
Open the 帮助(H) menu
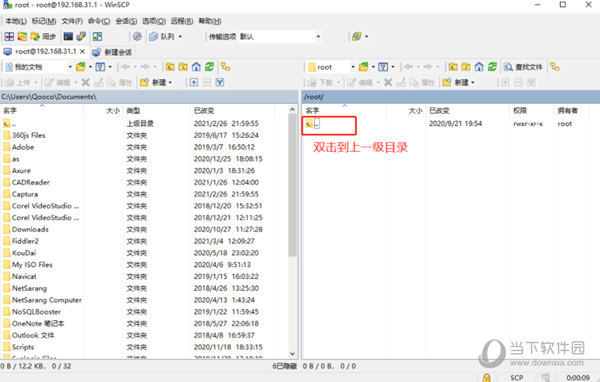[210, 21]
